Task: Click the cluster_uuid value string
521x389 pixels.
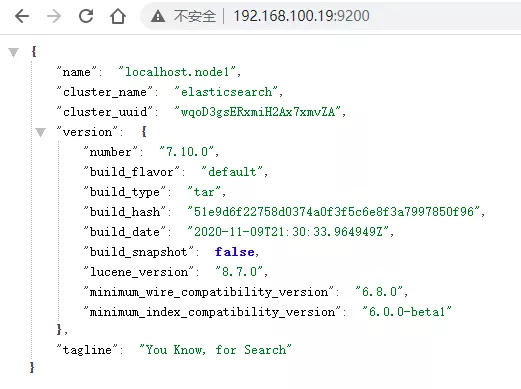Action: click(258, 112)
